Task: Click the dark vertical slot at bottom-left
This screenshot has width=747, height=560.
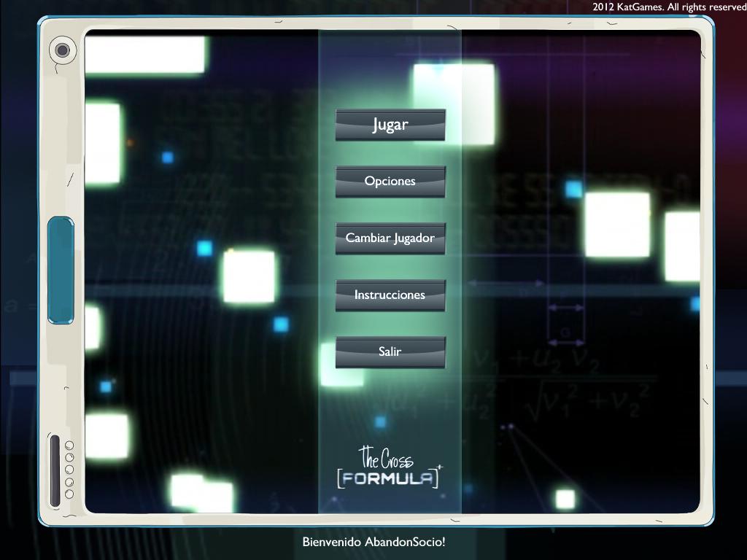Action: [x=55, y=470]
